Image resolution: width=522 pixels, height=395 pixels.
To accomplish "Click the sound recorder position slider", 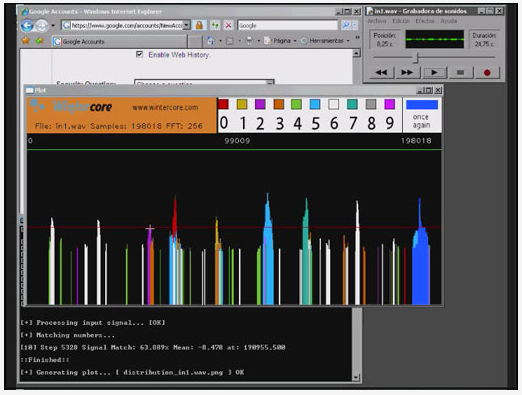I will (434, 57).
